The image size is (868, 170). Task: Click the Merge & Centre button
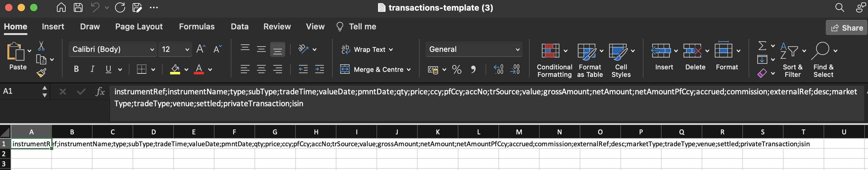click(375, 70)
